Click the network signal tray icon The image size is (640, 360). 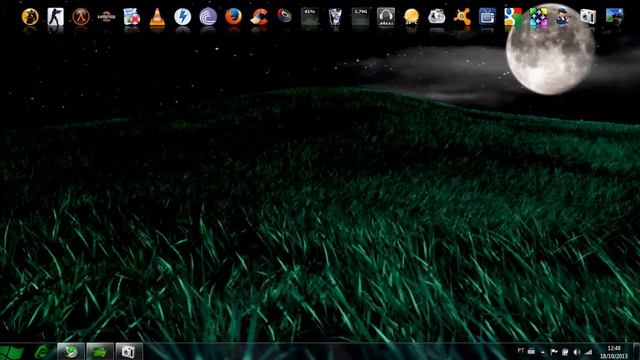click(x=588, y=352)
